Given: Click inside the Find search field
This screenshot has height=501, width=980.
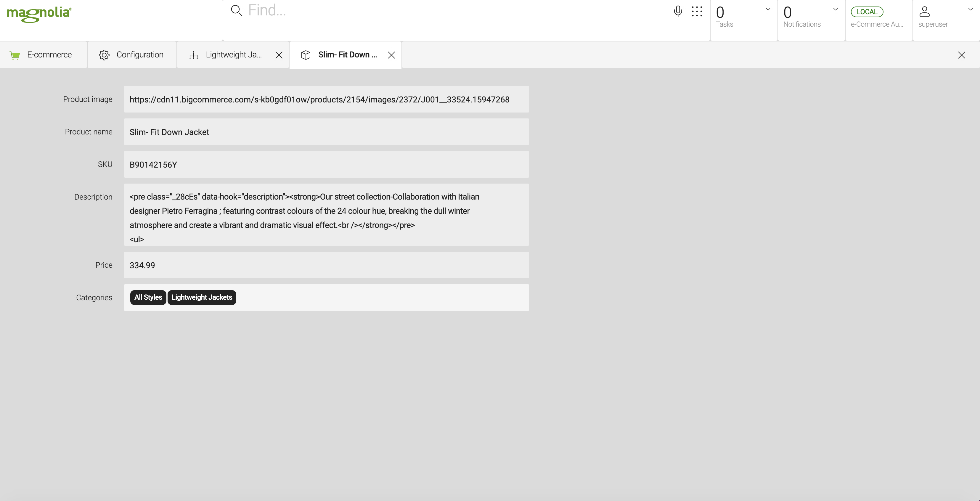Looking at the screenshot, I should point(342,10).
